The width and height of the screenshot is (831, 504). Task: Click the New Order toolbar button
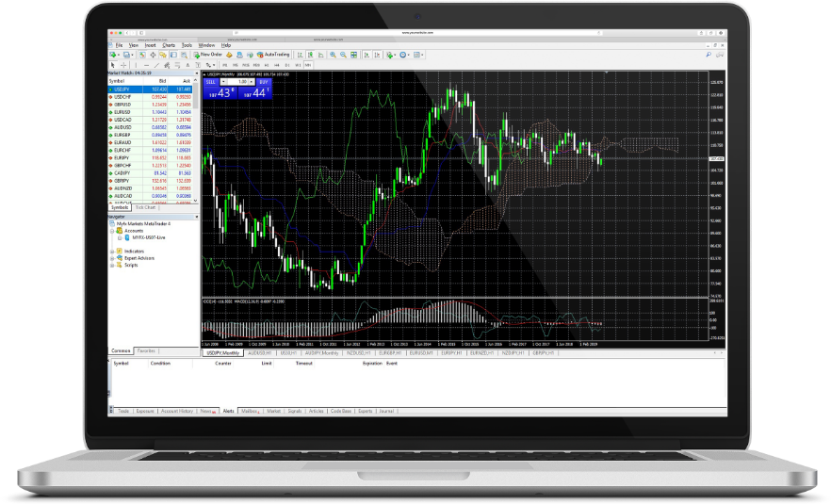pyautogui.click(x=207, y=55)
